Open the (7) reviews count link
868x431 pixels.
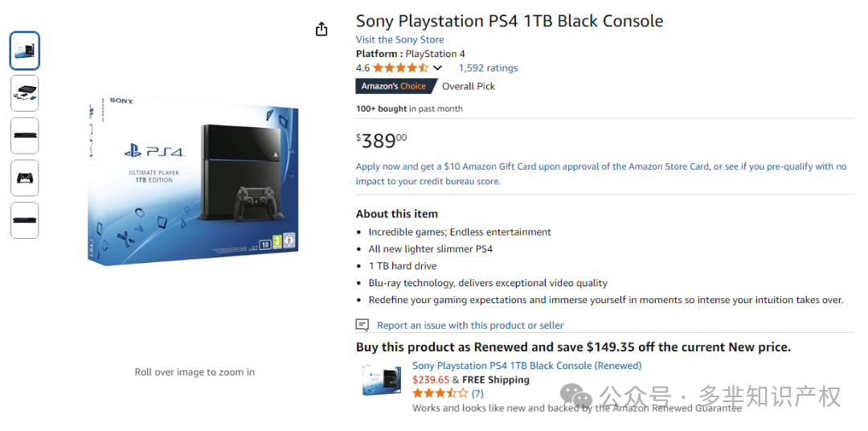click(477, 394)
